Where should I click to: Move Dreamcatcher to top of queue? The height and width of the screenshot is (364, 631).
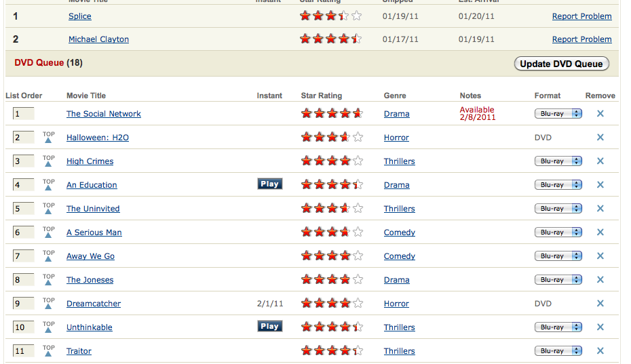pos(49,303)
